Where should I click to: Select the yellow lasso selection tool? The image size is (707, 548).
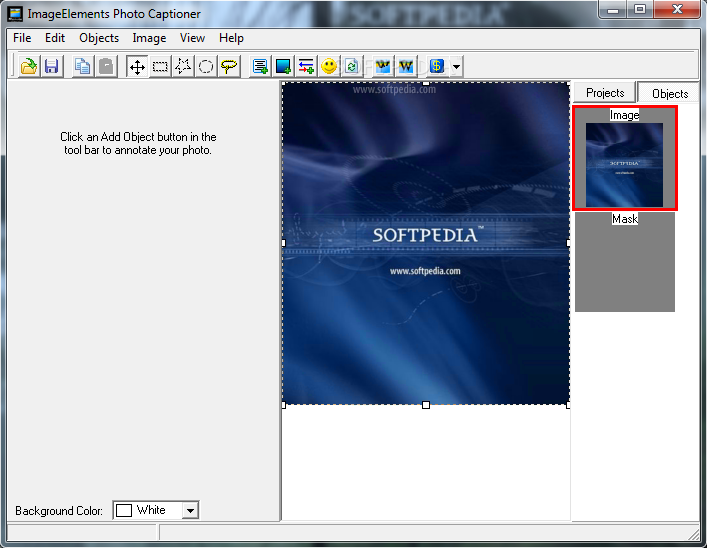pyautogui.click(x=229, y=67)
